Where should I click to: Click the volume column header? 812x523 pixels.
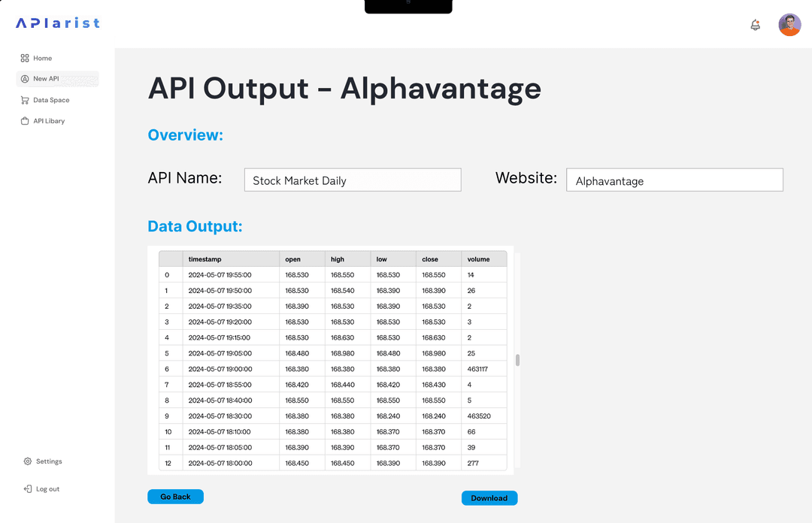(484, 259)
